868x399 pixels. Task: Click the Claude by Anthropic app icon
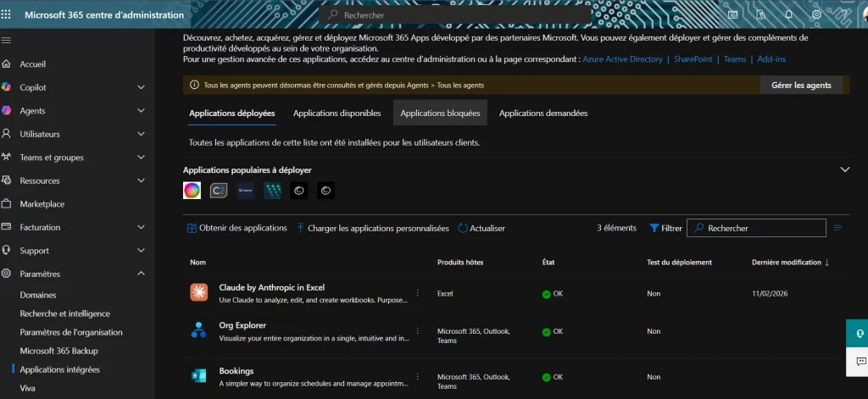[x=198, y=293]
